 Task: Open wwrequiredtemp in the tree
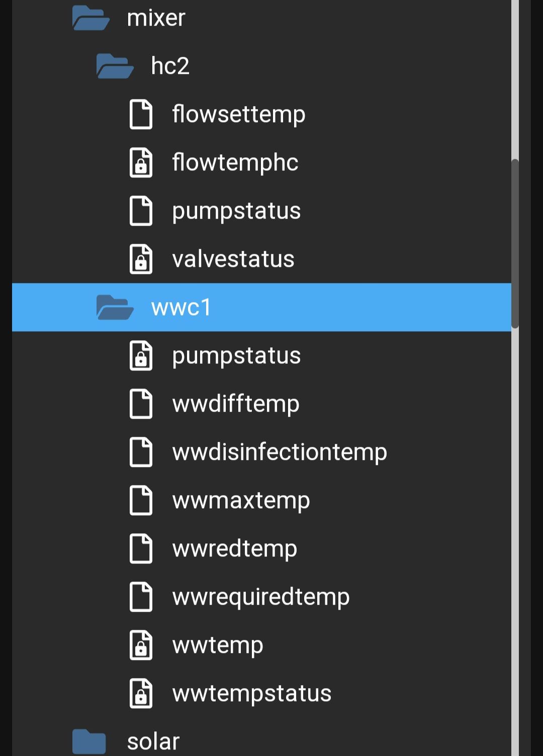pos(260,597)
